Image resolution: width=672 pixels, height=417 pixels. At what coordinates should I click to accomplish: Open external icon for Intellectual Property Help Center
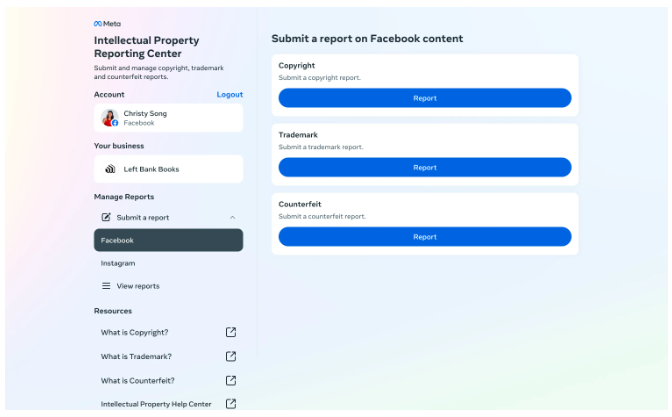[x=231, y=403]
